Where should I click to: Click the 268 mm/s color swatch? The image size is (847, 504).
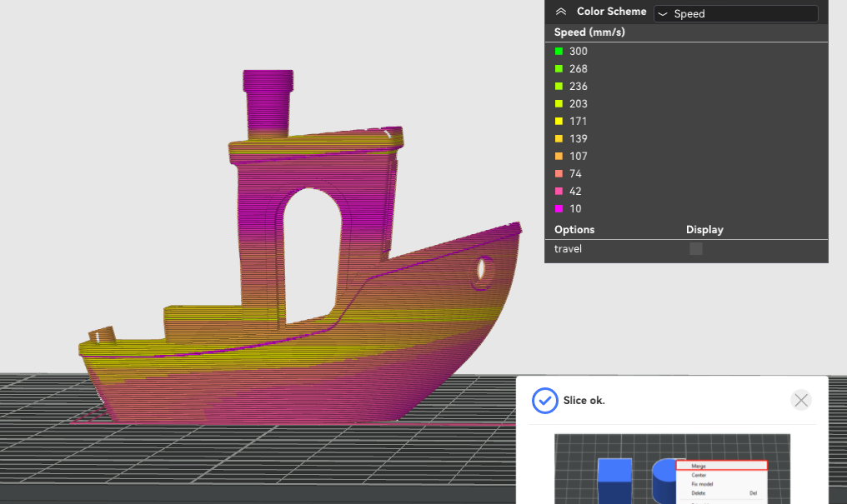(x=559, y=69)
